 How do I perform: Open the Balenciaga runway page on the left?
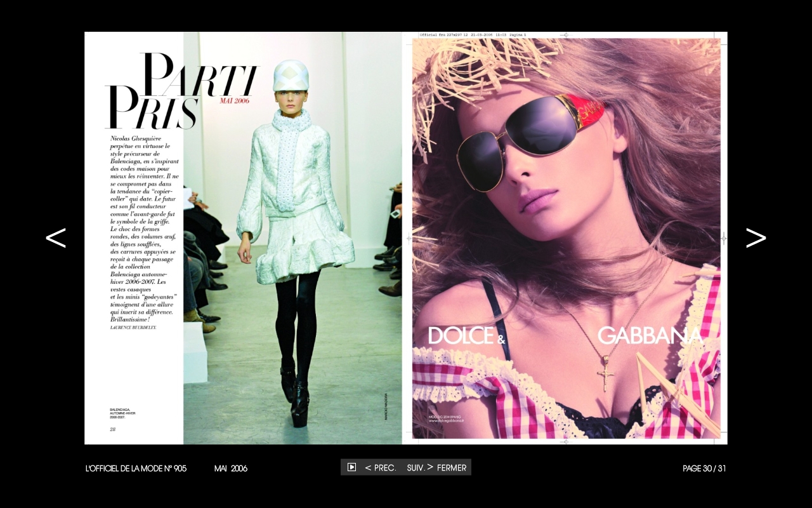point(244,238)
